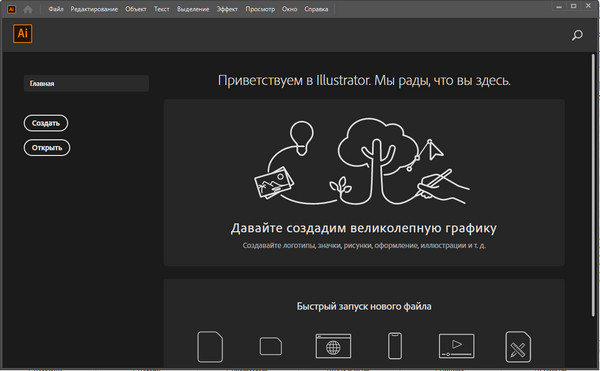The height and width of the screenshot is (371, 600).
Task: Click the small Ai logo in title bar
Action: tap(11, 9)
